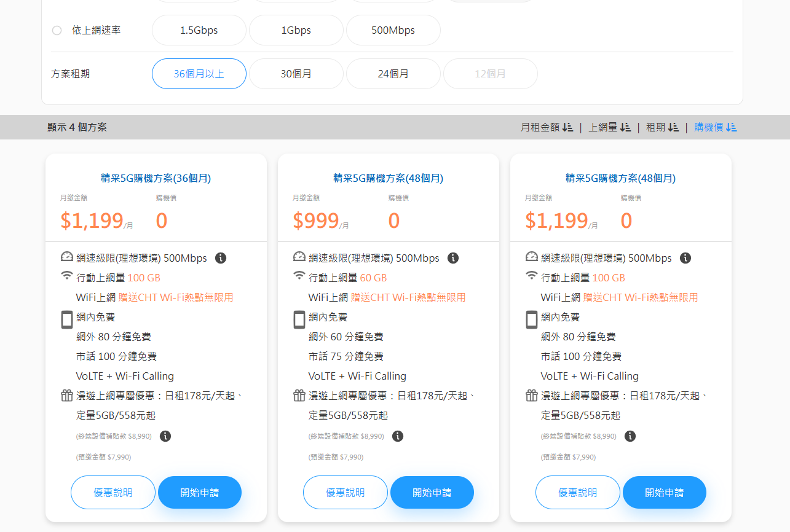
Task: Click 行動上網量 60 GB text
Action: [x=348, y=278]
